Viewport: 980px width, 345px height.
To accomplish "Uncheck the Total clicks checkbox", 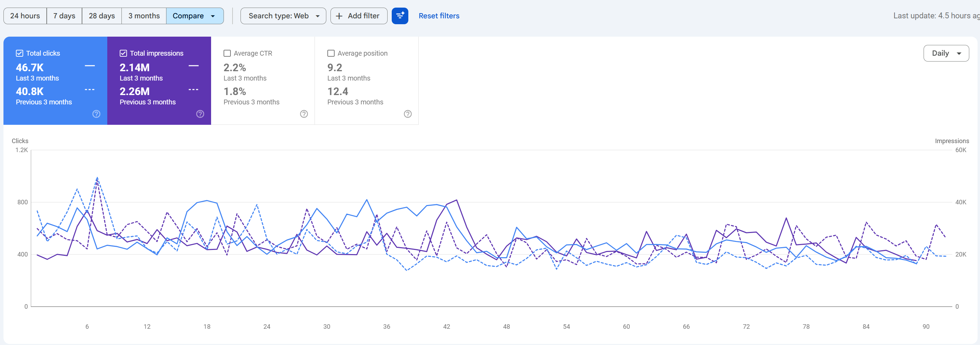I will click(19, 53).
